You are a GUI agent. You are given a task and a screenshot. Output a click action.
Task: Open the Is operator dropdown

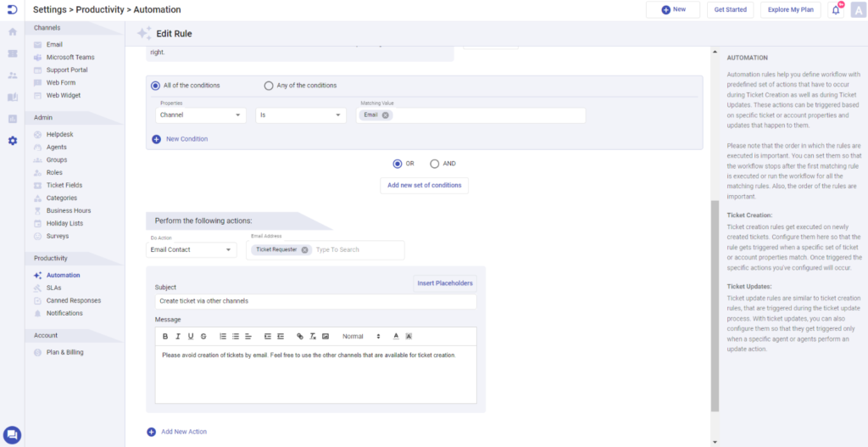coord(301,115)
